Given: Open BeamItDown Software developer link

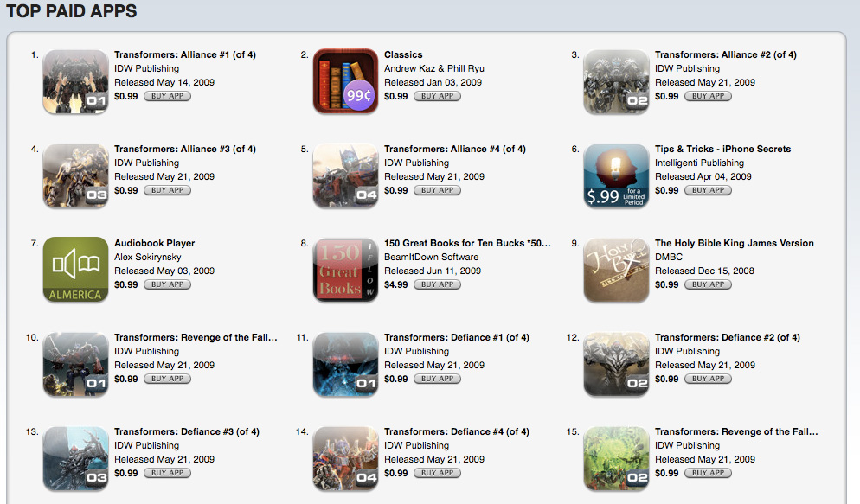Looking at the screenshot, I should [x=431, y=257].
